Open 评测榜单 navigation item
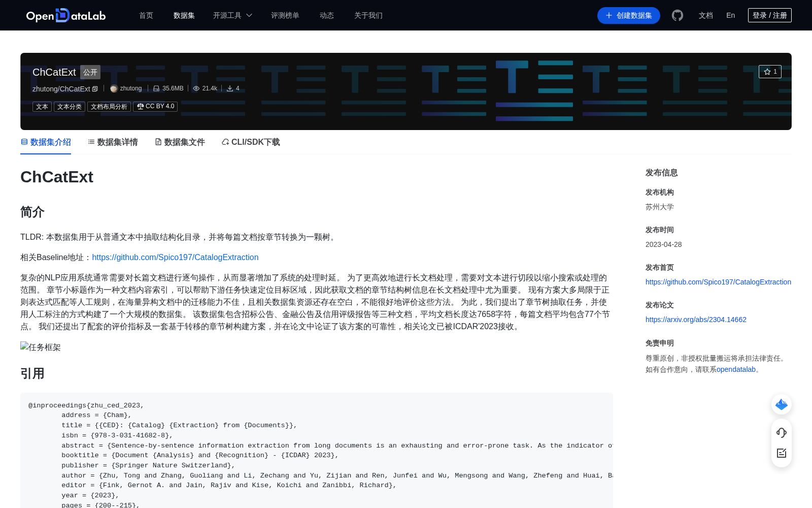 tap(285, 15)
